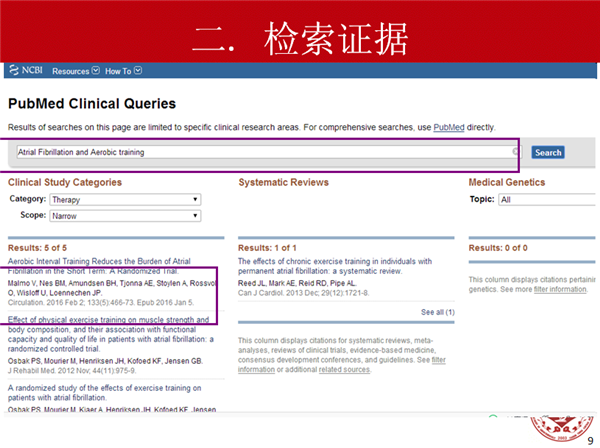Open A randomized study of the effects article
The width and height of the screenshot is (600, 448).
click(104, 393)
